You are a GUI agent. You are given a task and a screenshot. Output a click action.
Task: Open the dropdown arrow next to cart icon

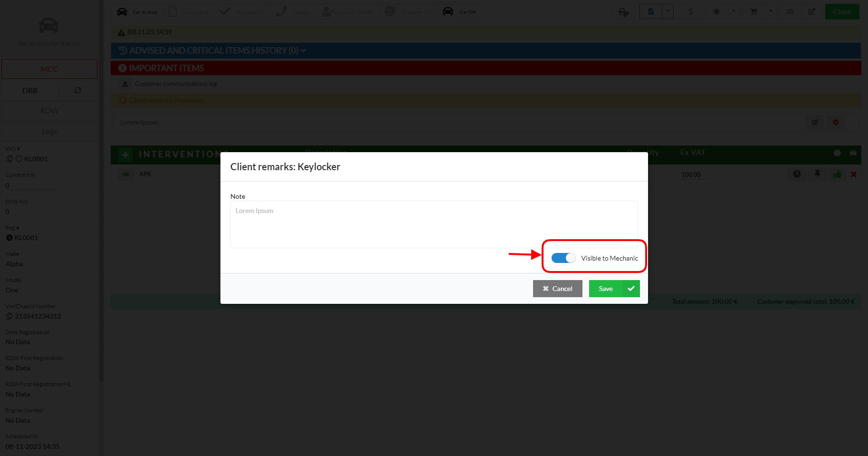771,11
